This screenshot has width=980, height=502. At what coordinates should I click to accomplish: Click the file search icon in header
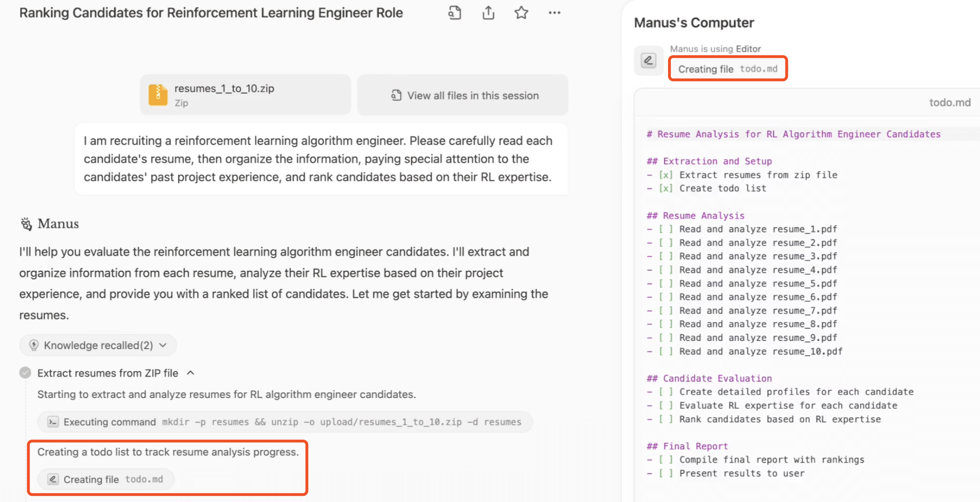(455, 13)
